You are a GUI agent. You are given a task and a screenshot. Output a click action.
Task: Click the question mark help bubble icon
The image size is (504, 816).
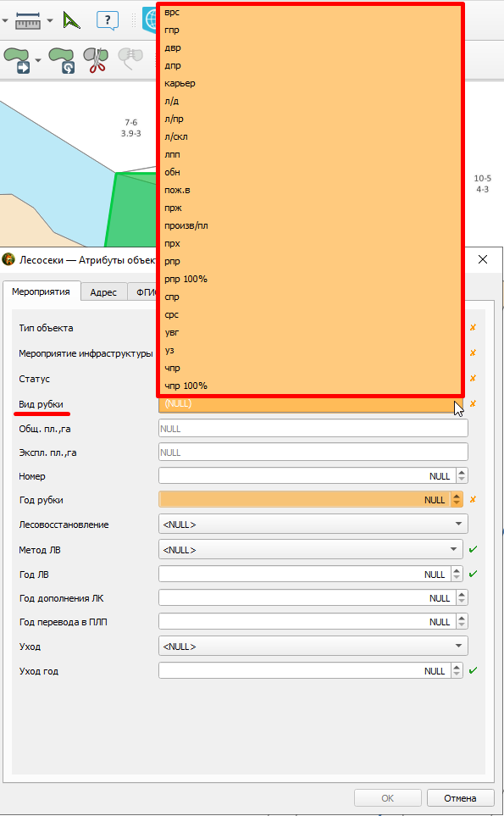[107, 21]
